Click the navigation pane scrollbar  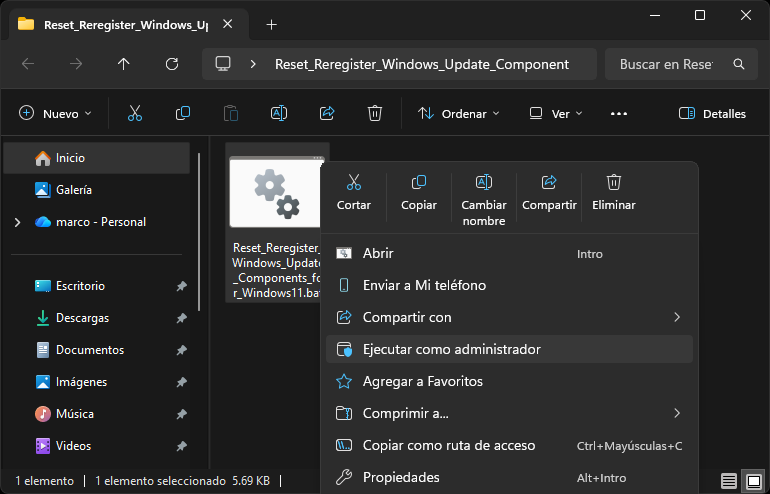(x=199, y=232)
